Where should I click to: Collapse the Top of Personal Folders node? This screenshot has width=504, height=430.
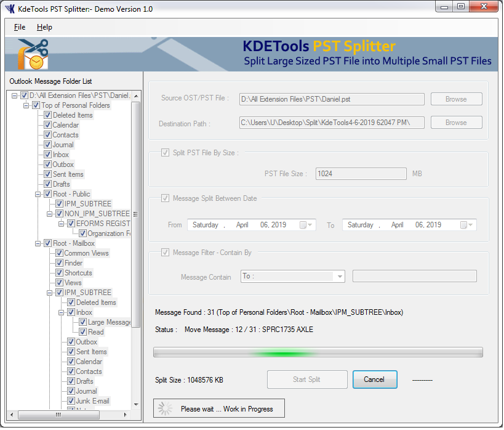[x=26, y=105]
